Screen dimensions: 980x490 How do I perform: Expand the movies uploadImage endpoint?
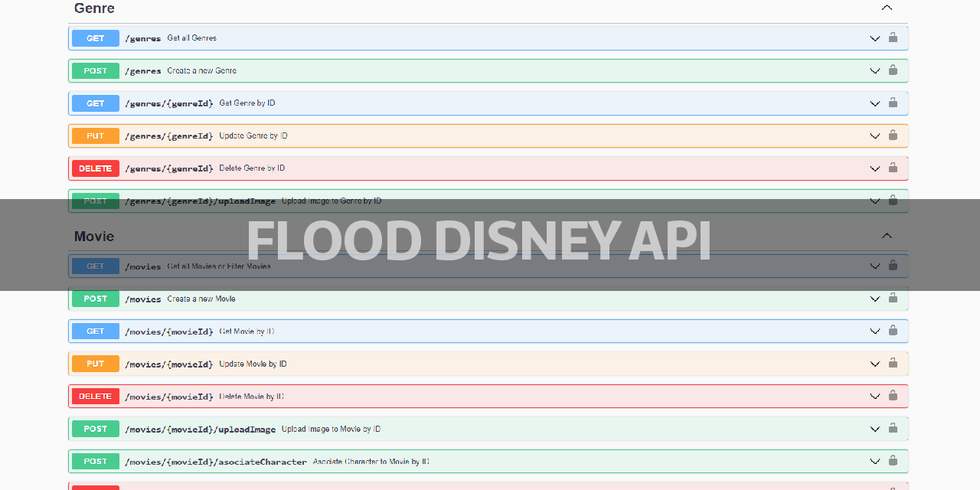874,429
